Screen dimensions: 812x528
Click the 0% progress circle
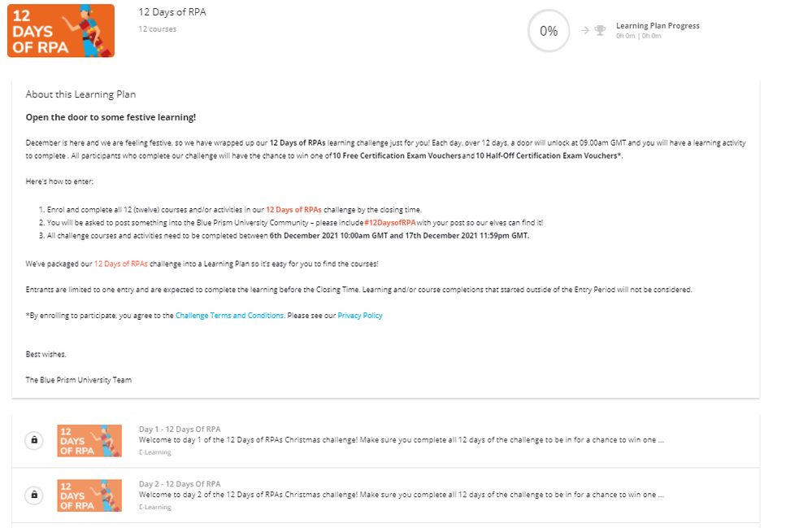[549, 31]
